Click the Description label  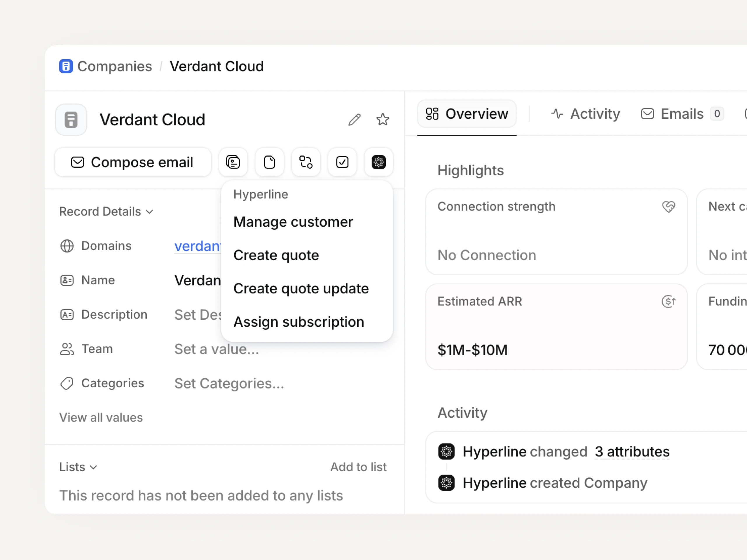pyautogui.click(x=114, y=315)
